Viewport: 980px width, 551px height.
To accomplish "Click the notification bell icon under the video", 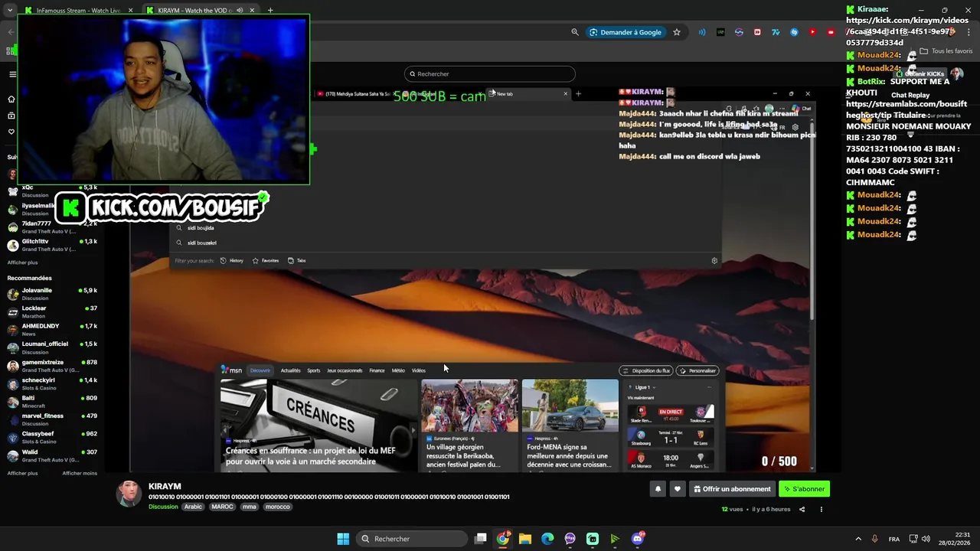I will click(658, 489).
